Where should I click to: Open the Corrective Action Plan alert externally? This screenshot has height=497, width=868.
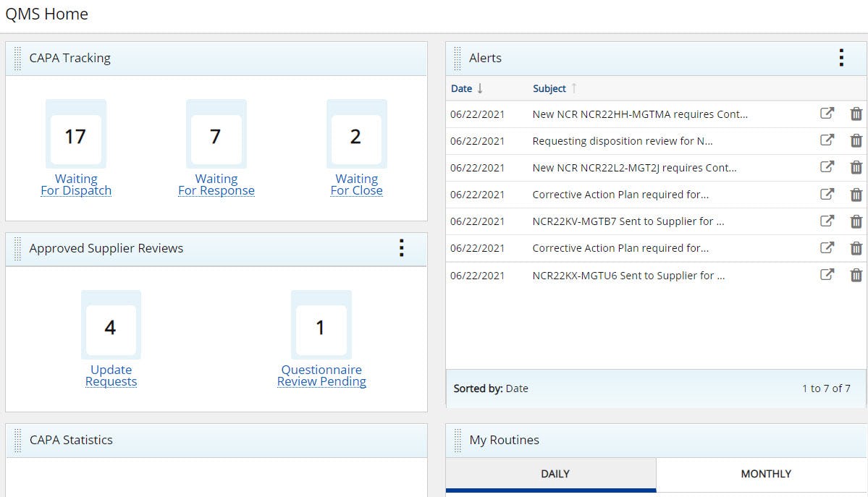click(827, 194)
